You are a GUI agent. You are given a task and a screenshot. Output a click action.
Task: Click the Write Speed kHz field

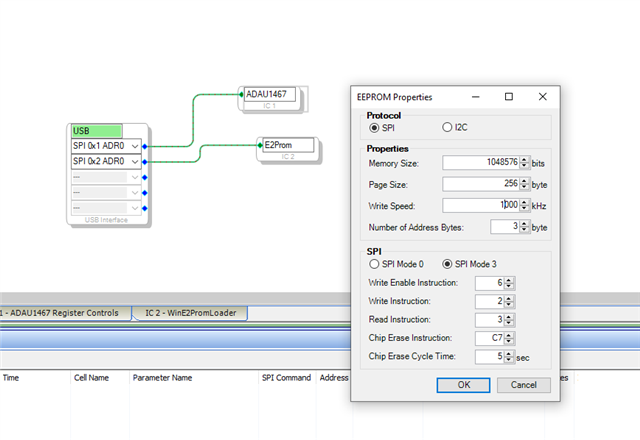coord(481,205)
